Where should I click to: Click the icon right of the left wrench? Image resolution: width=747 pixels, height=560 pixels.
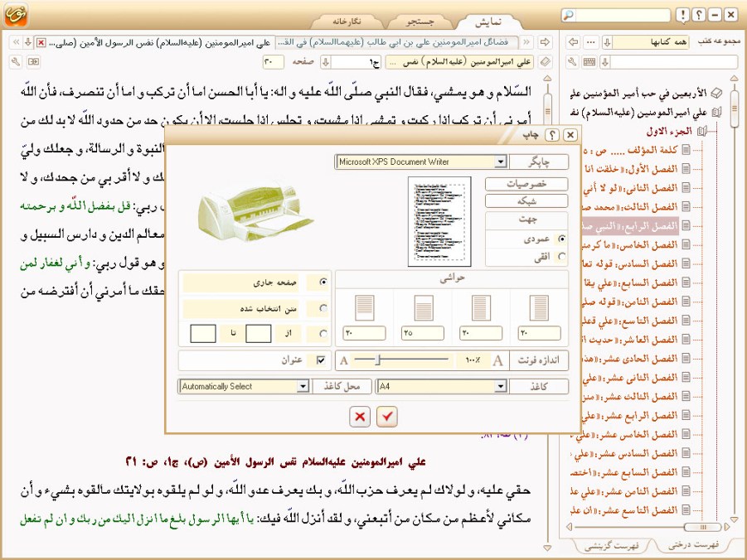(33, 61)
